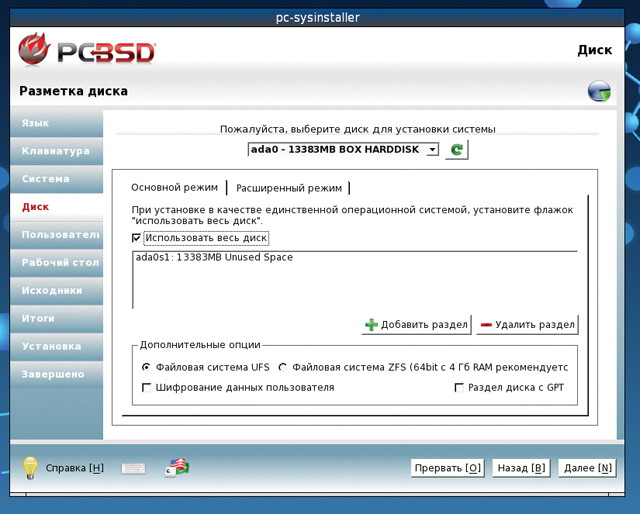Select the UFS file system radio button
This screenshot has height=514, width=640.
tap(147, 367)
